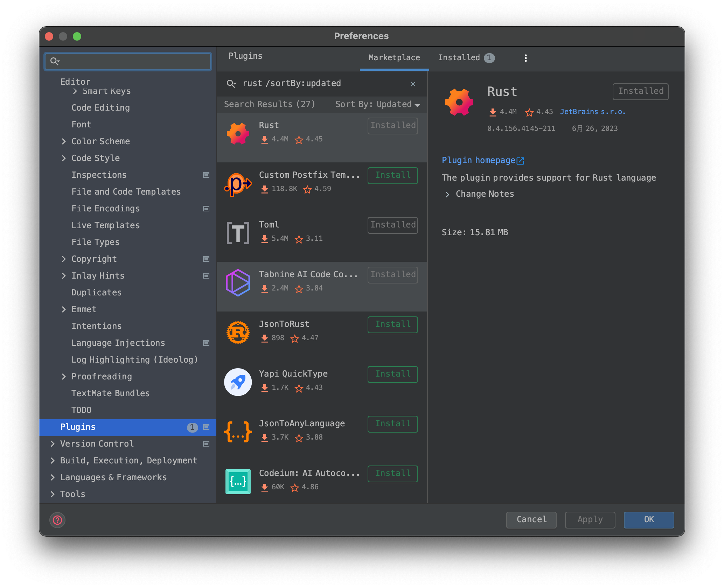Click the settings search field
The image size is (724, 588).
[133, 62]
